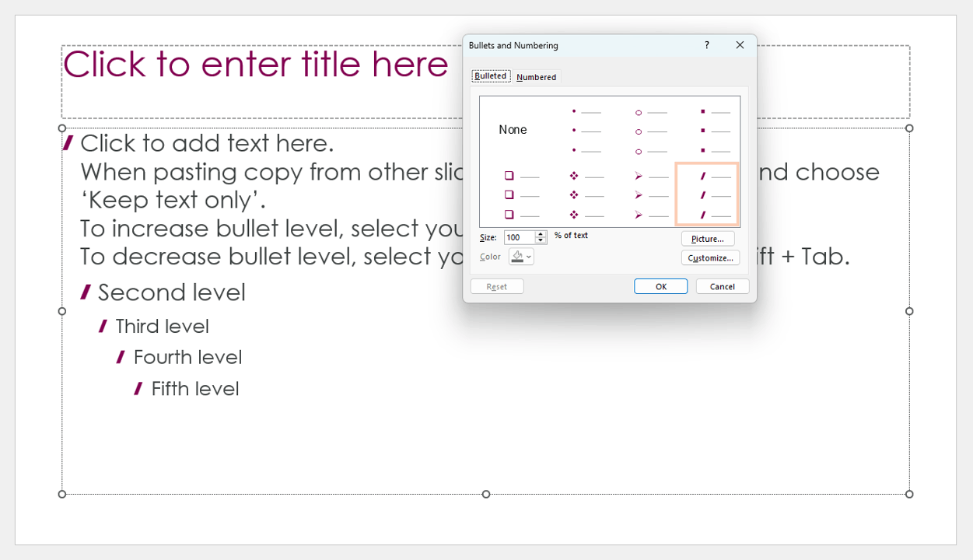The image size is (973, 560).
Task: Click the bullet color fill swatch
Action: coord(517,256)
